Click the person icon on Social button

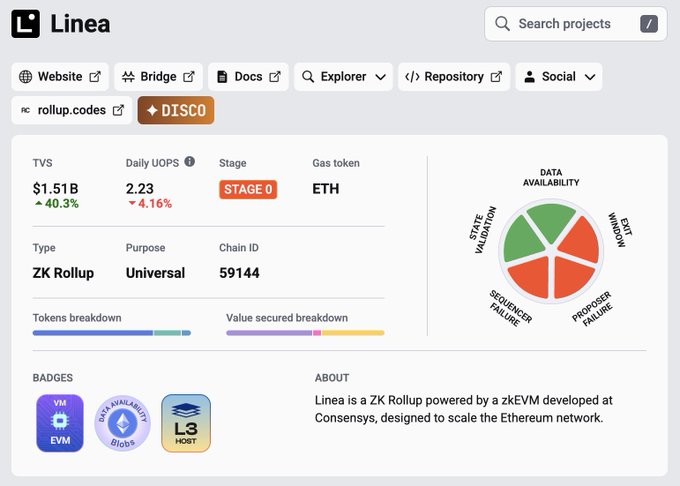530,77
